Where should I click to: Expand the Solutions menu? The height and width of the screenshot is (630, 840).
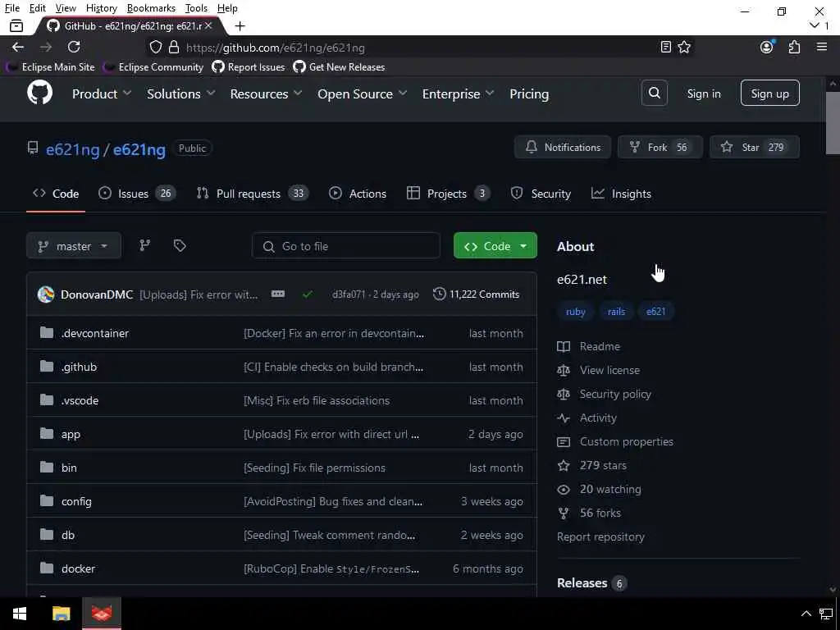(181, 94)
